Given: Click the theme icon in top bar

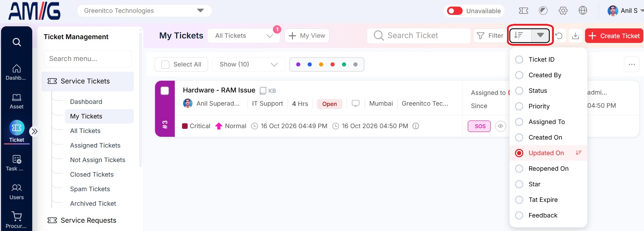Looking at the screenshot, I should [x=543, y=11].
